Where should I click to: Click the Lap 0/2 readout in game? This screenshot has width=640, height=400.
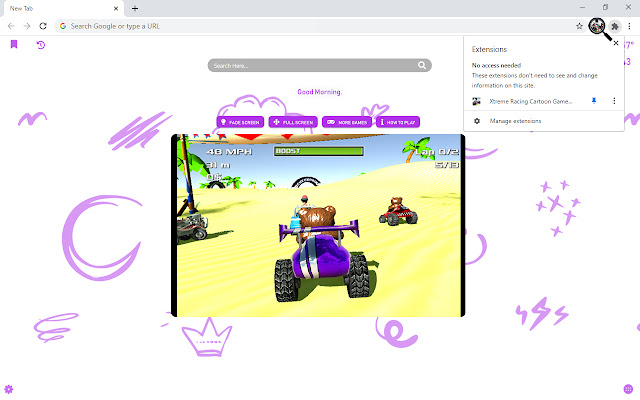coord(437,152)
